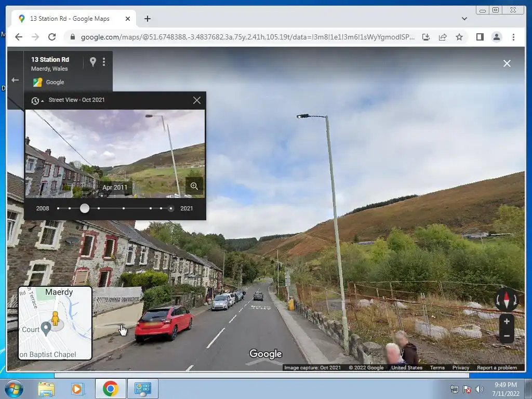Click the horizontal scrollbar below browser
Image resolution: width=532 pixels, height=399 pixels.
click(x=262, y=375)
